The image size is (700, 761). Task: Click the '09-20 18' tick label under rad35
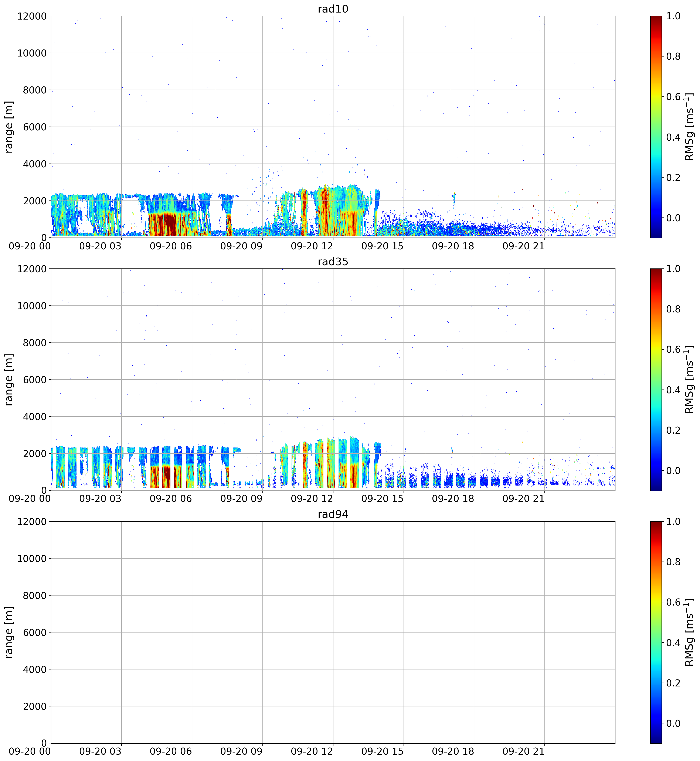pos(453,499)
